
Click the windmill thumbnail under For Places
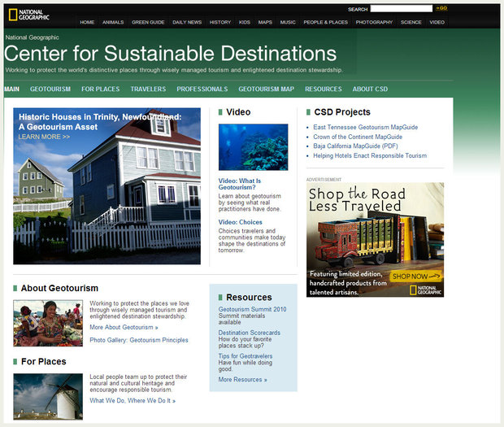(47, 396)
